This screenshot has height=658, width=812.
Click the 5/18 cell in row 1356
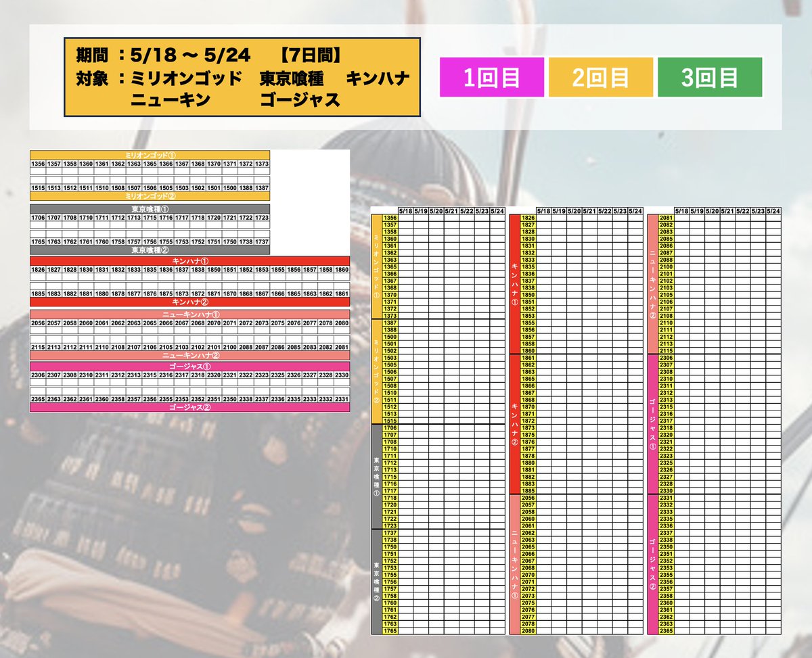(405, 217)
